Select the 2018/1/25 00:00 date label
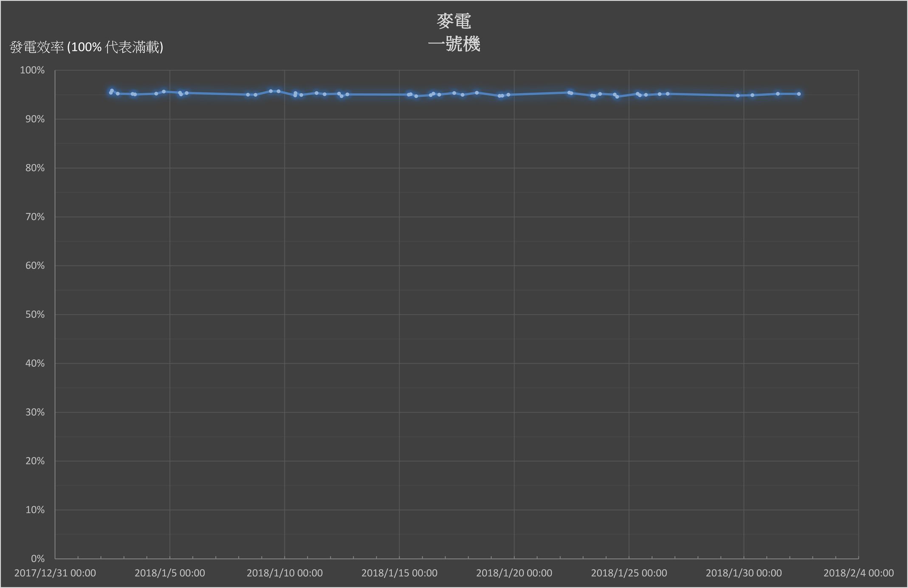Image resolution: width=908 pixels, height=588 pixels. point(629,573)
